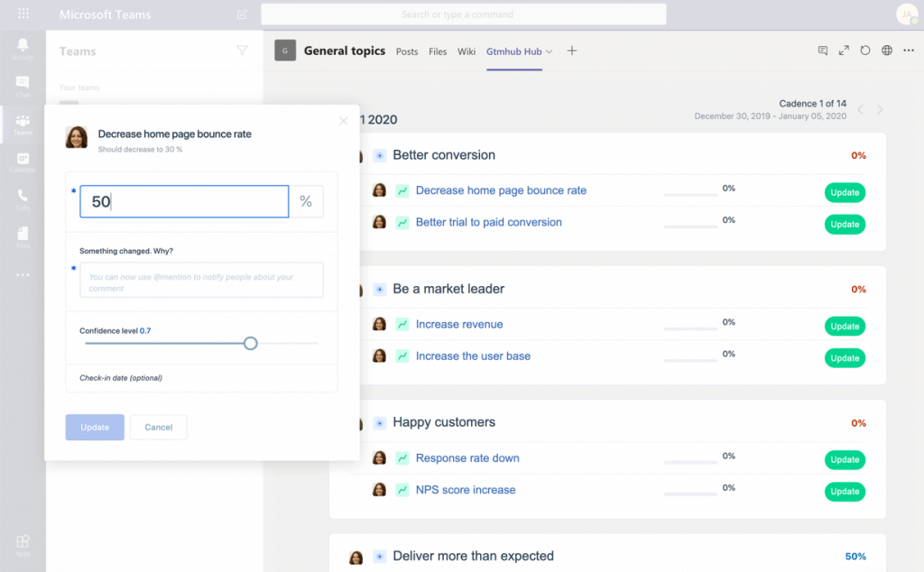Viewport: 924px width, 572px height.
Task: Close the update dialog with X
Action: click(x=344, y=121)
